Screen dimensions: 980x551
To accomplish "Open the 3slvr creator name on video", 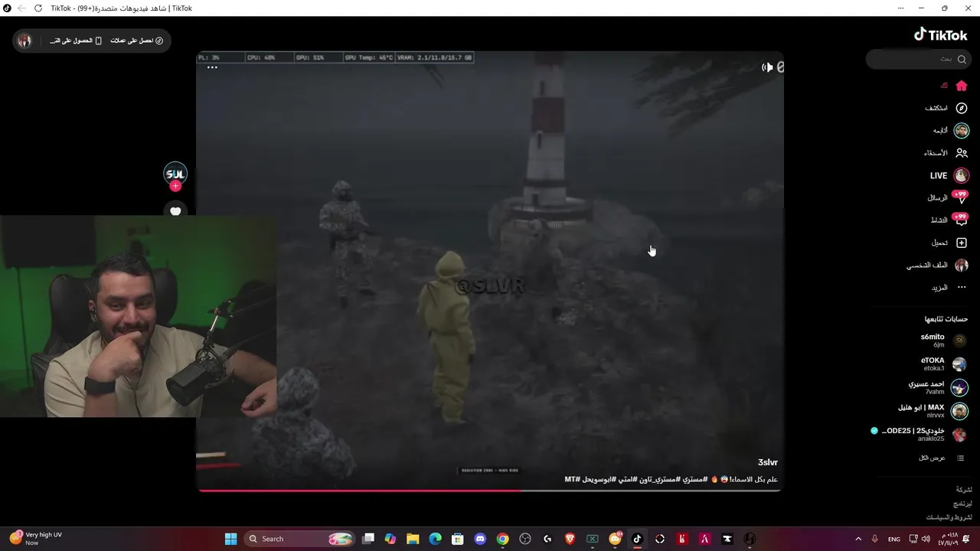I will coord(768,462).
